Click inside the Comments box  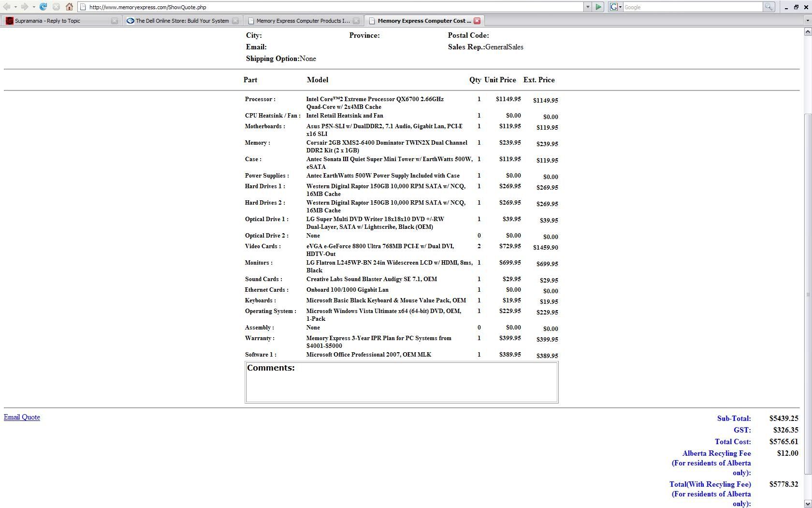pos(402,382)
